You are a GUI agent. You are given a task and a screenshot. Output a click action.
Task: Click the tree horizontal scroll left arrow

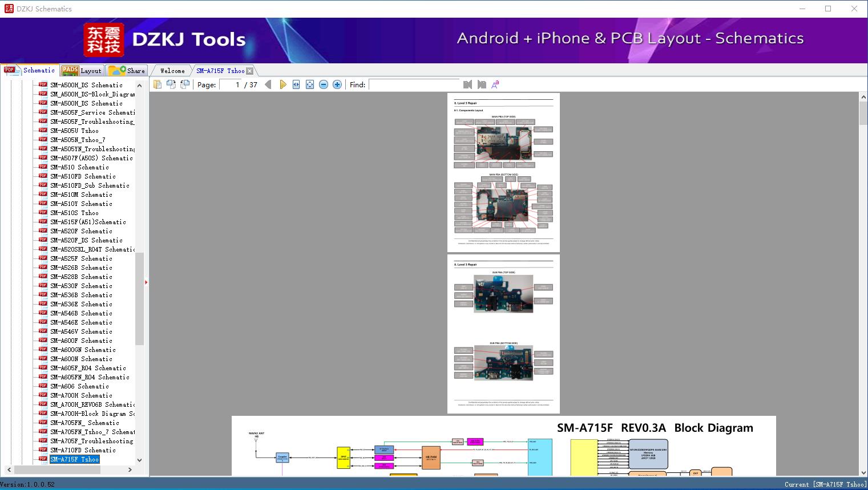[x=8, y=469]
